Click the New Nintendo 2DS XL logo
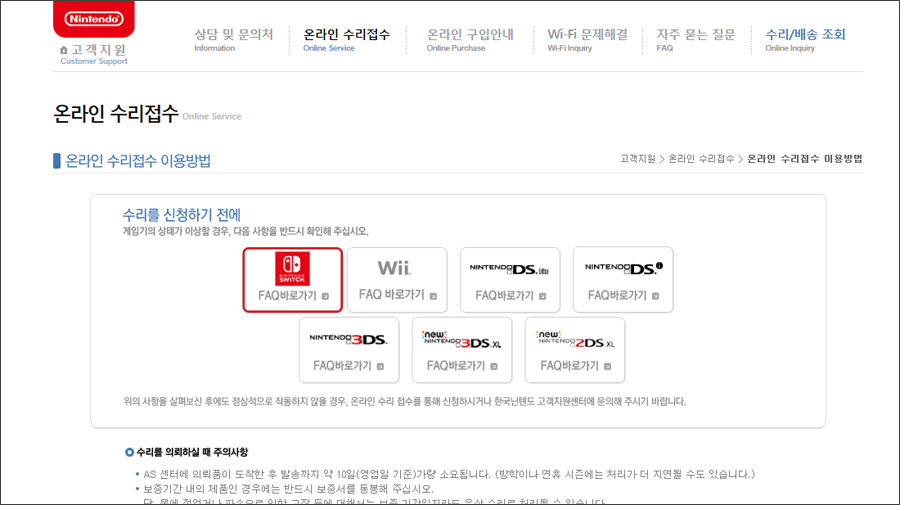The image size is (900, 505). pyautogui.click(x=575, y=340)
